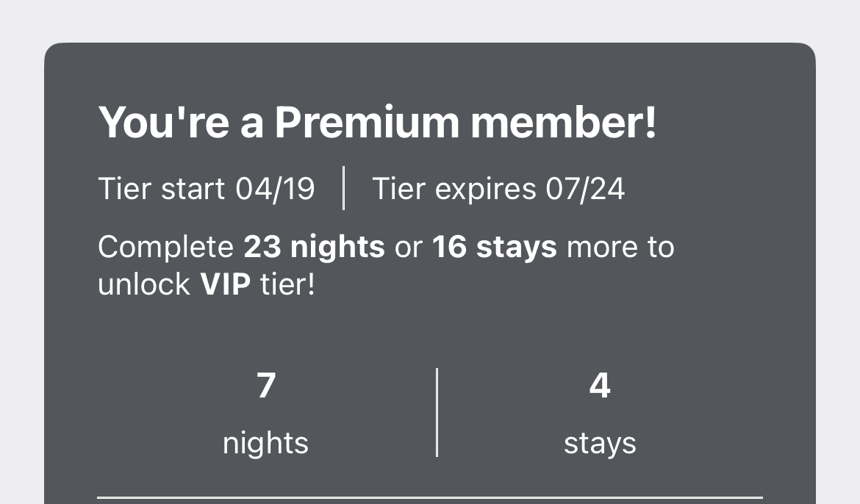Tap the "You're a Premium member!" heading
This screenshot has height=504, width=860.
pos(377,123)
